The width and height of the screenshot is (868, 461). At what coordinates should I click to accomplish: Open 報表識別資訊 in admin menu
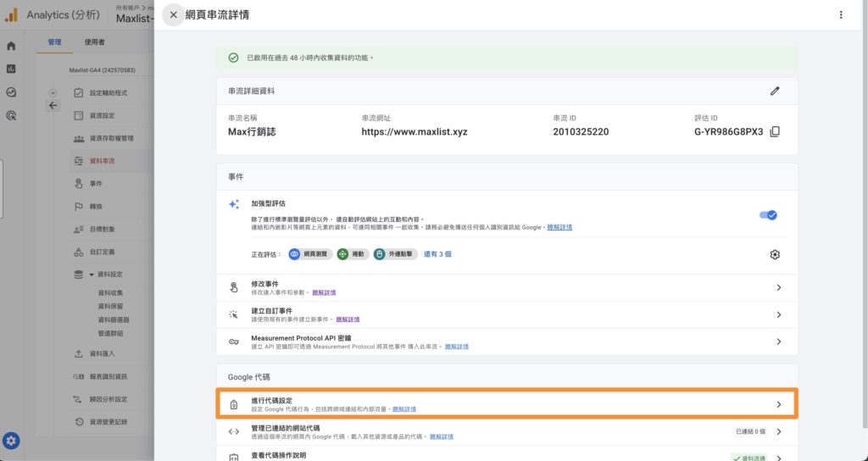tap(108, 376)
